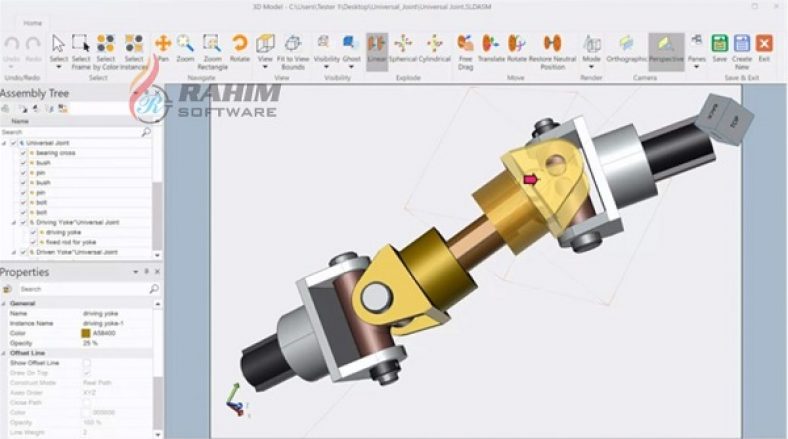Click the Assembly Tree search magnifier
This screenshot has height=439, width=788.
click(146, 132)
